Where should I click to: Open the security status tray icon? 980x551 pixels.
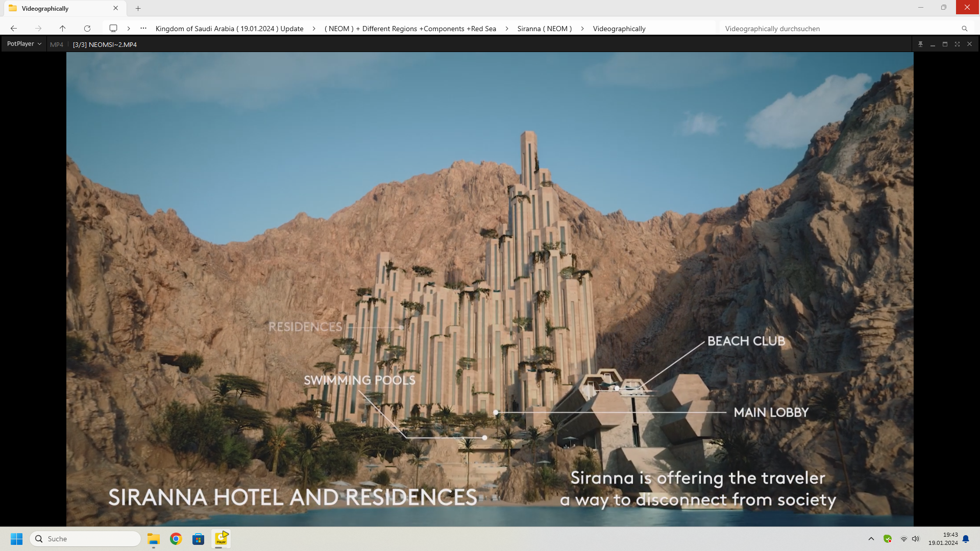click(888, 539)
